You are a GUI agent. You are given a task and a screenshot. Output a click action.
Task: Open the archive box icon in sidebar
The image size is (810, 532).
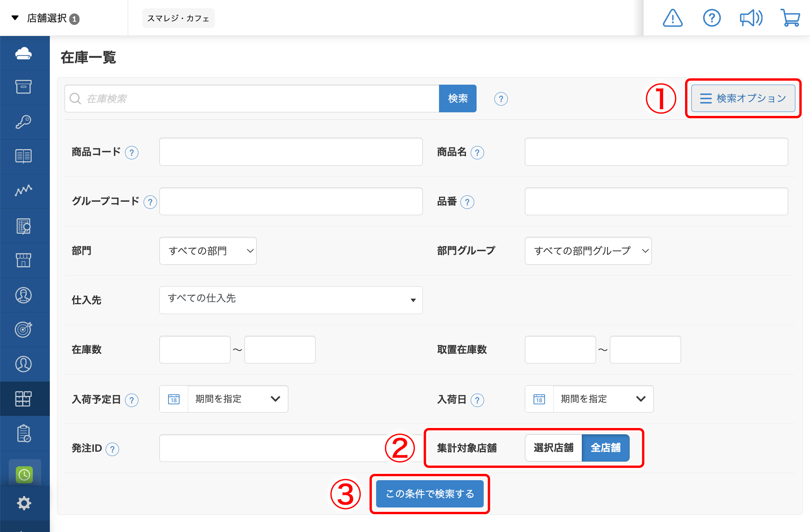coord(24,87)
